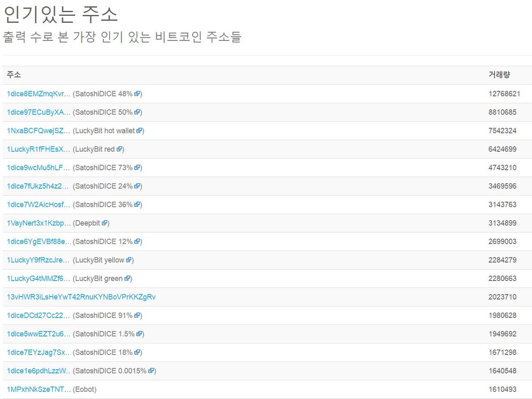Click the (Eobot) label text
532x399 pixels.
[x=85, y=389]
